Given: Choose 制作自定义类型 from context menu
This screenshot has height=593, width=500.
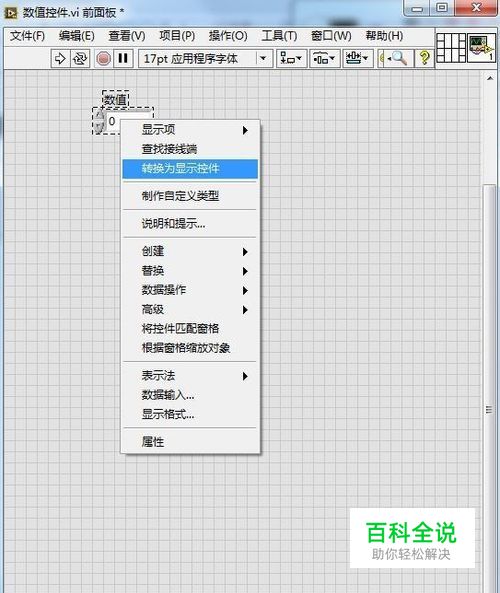Looking at the screenshot, I should click(x=190, y=196).
